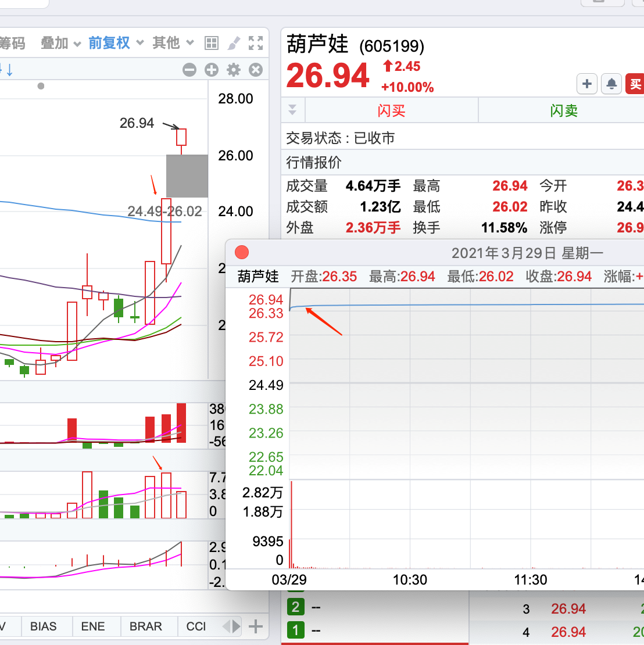644x645 pixels.
Task: Open chart settings gear icon
Action: (x=234, y=70)
